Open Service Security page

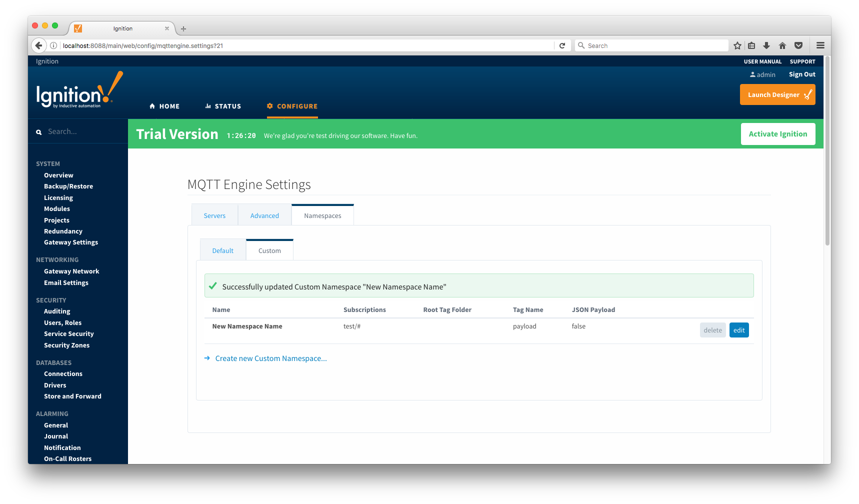click(x=69, y=334)
